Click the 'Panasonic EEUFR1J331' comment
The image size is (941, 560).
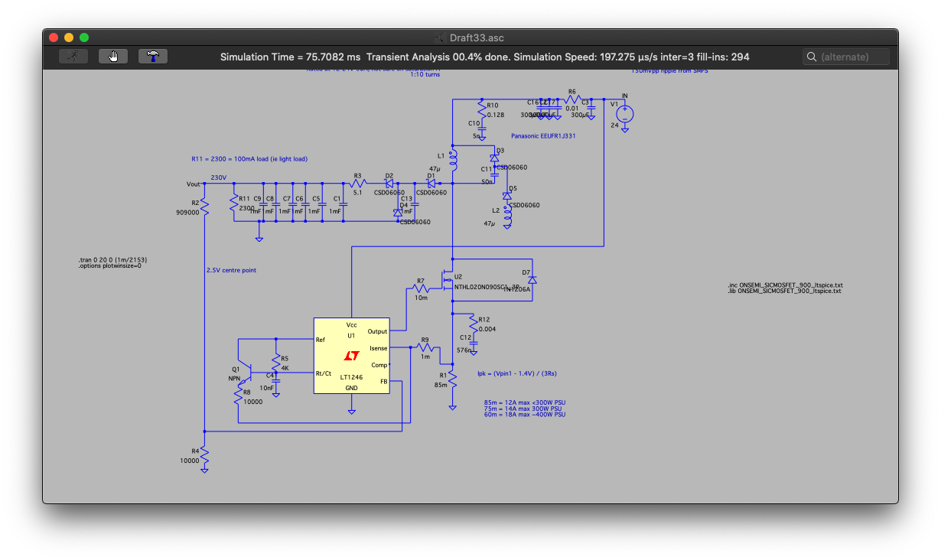(x=543, y=136)
